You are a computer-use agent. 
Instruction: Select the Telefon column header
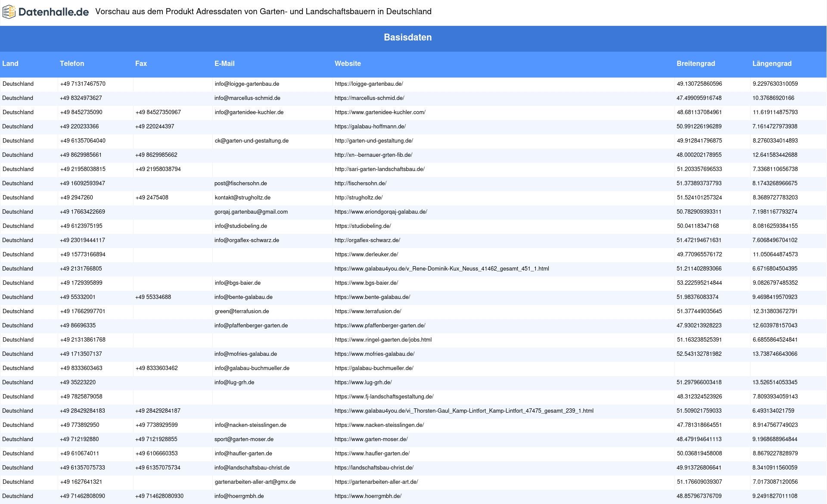pyautogui.click(x=72, y=63)
